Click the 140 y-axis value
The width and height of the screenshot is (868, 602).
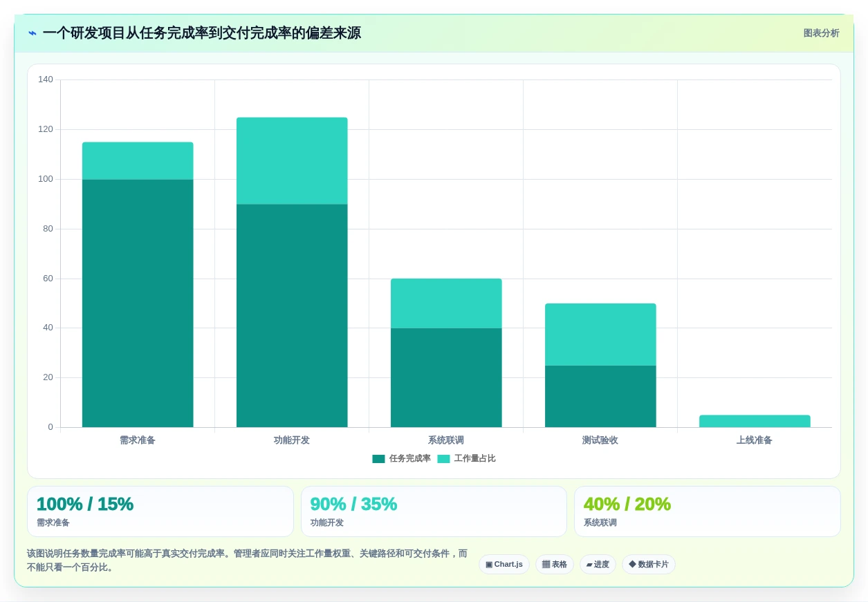[x=46, y=79]
